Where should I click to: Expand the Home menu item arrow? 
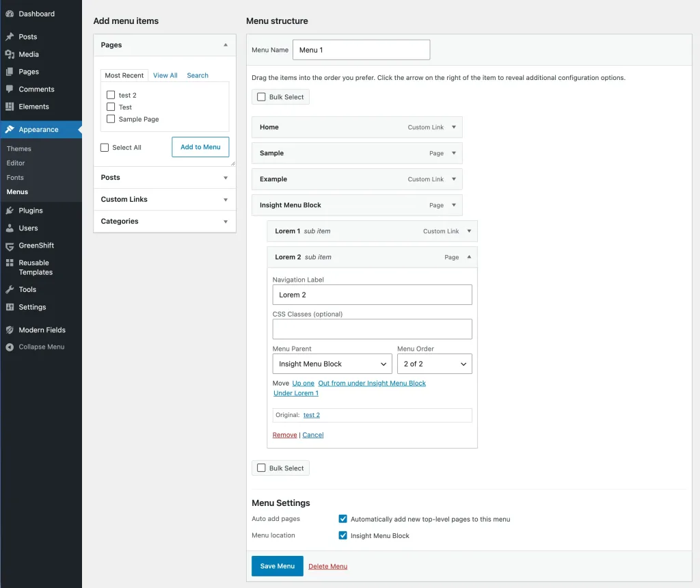454,127
